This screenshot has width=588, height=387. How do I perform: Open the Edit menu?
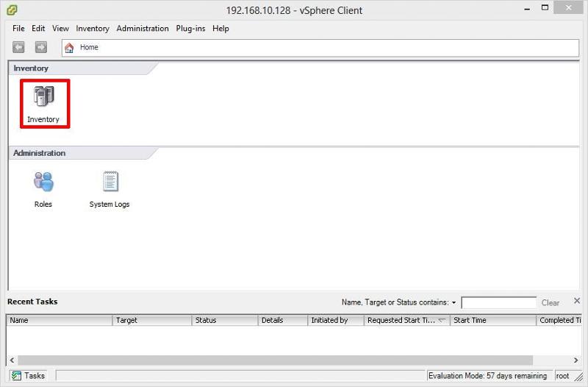pyautogui.click(x=38, y=29)
